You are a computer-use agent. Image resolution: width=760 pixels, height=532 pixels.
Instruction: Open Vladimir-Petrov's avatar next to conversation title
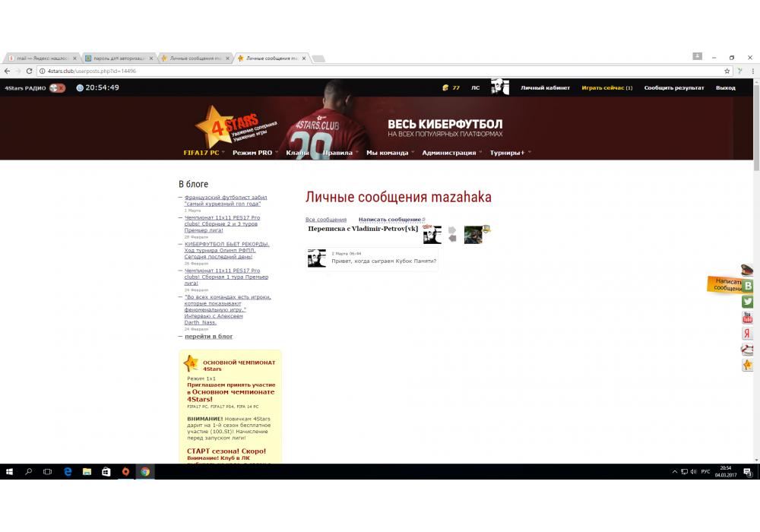pyautogui.click(x=432, y=234)
